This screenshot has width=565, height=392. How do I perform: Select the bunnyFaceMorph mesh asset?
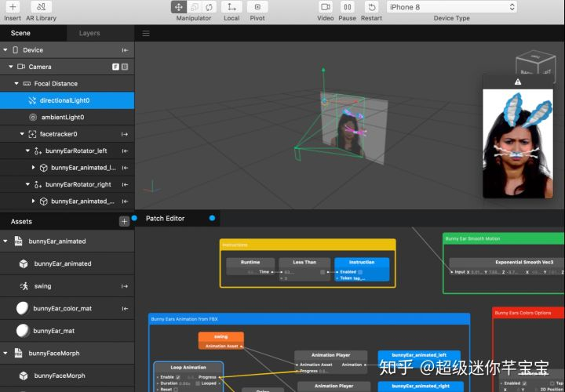67,376
